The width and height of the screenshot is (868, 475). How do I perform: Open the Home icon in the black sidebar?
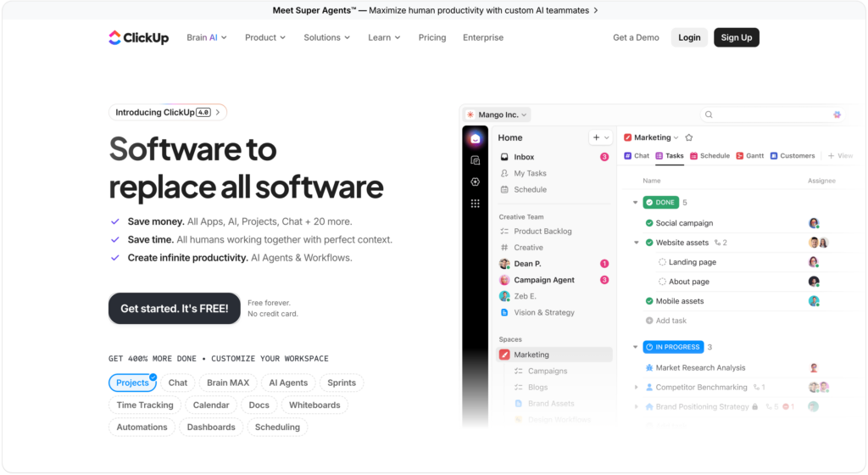click(475, 138)
